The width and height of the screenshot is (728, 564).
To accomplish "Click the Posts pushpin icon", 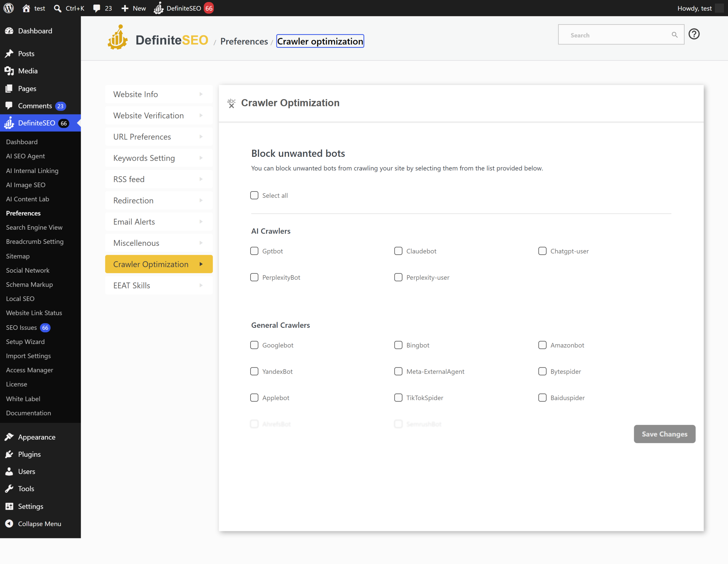I will [9, 53].
